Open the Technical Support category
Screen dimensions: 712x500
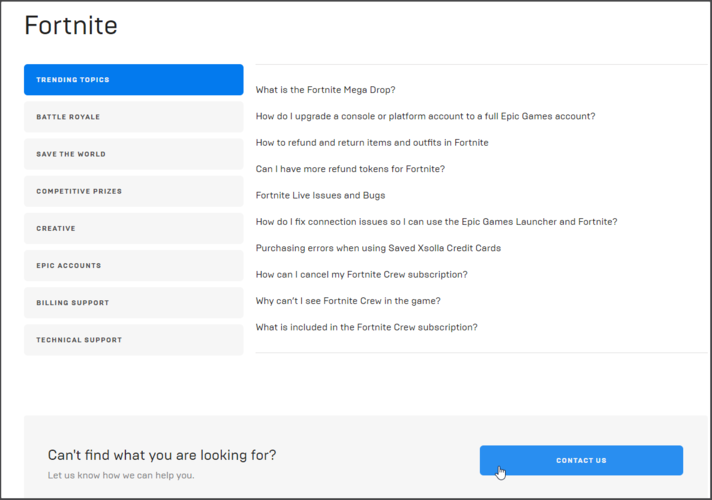pos(134,340)
